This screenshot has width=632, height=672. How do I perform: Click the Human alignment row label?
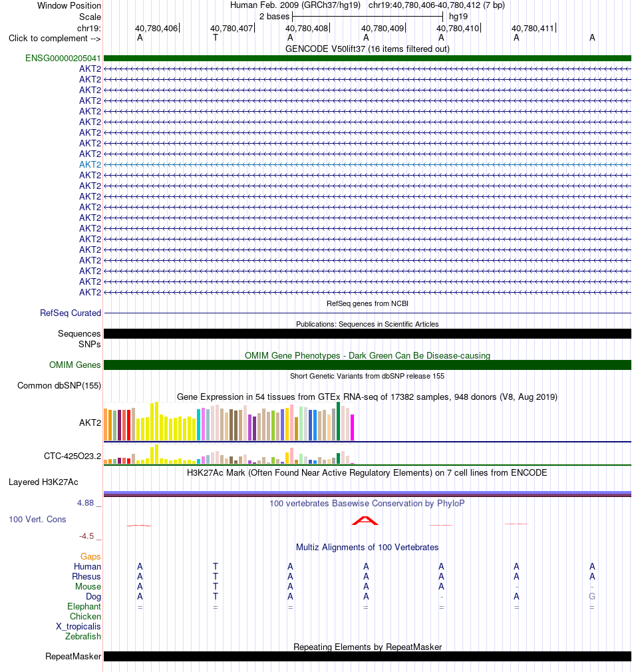point(87,567)
